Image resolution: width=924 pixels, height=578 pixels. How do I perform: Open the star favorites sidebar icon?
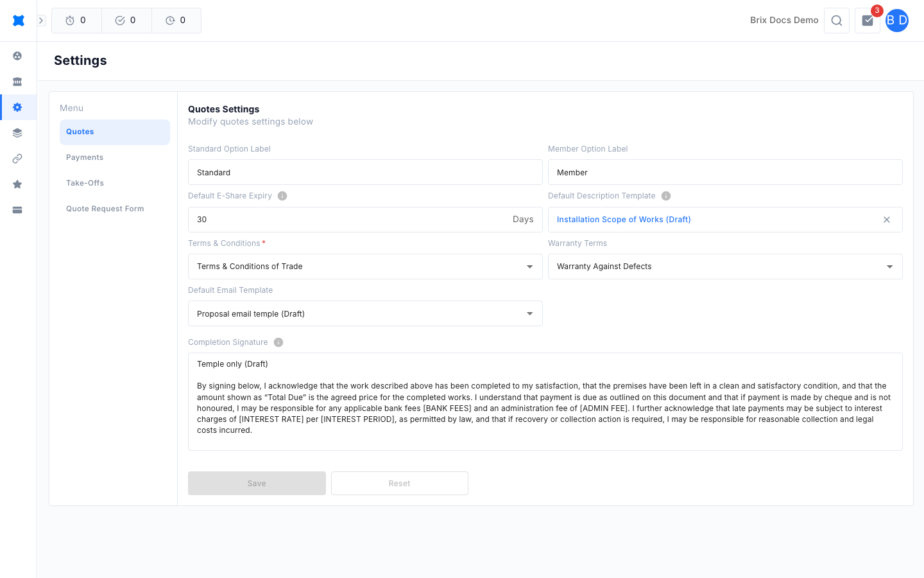17,184
